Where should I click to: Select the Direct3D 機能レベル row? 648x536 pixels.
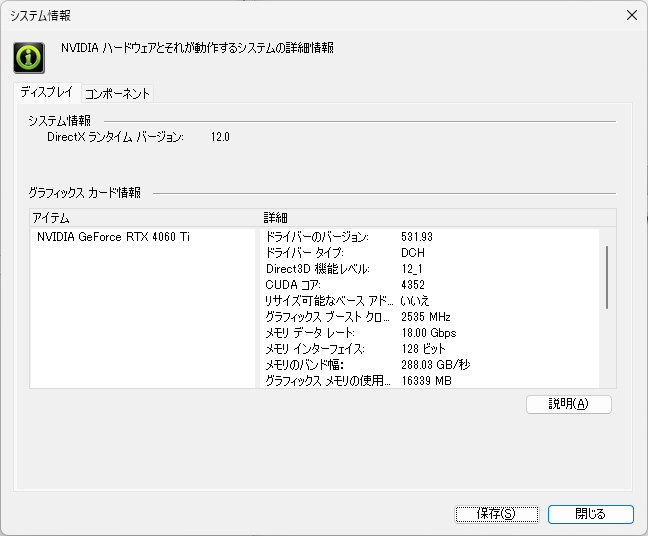[x=430, y=269]
